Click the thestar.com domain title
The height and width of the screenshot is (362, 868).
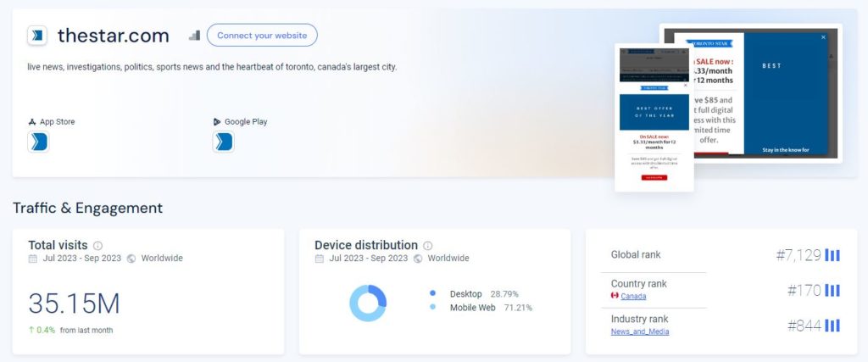tap(114, 36)
